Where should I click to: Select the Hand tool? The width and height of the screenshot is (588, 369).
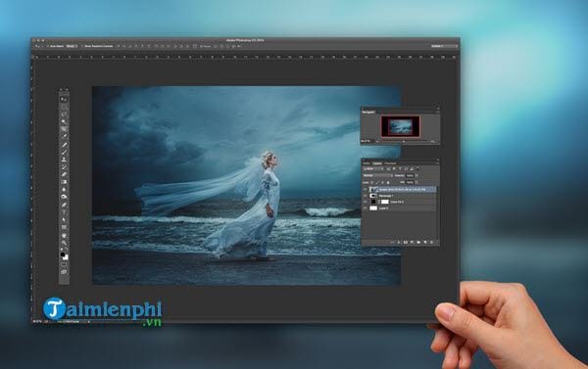[65, 236]
